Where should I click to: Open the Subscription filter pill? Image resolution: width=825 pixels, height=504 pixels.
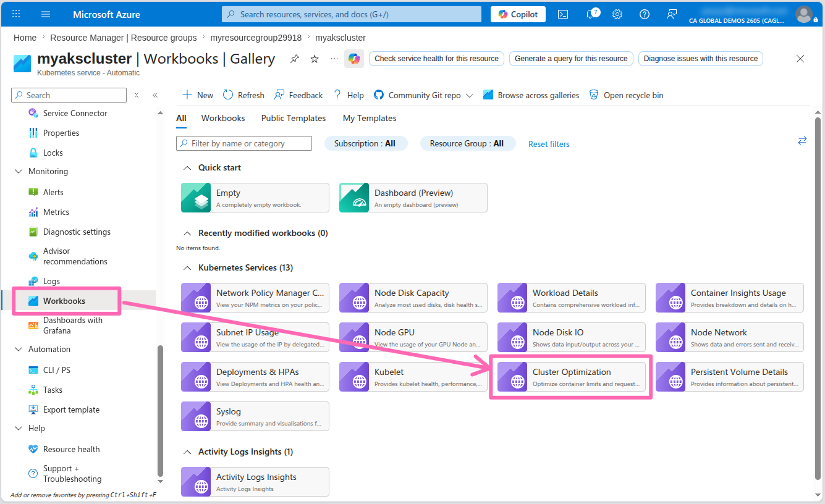point(366,143)
